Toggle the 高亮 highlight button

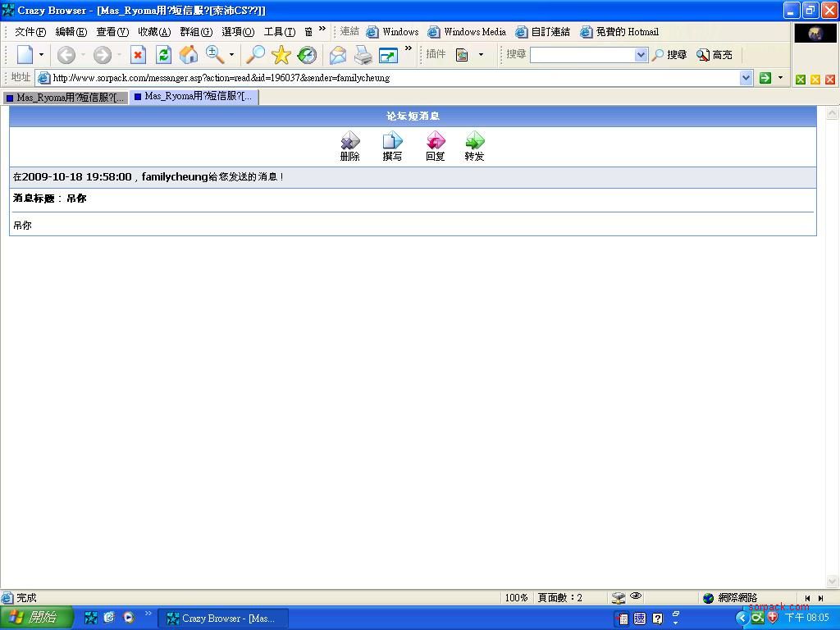point(714,55)
